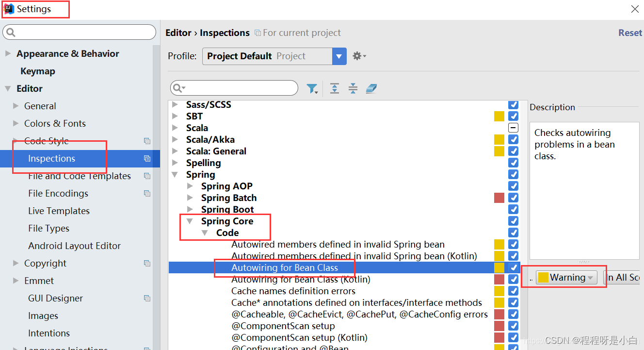Toggle the partially checked Scala checkbox
Screen dimensions: 644x350
pos(513,128)
